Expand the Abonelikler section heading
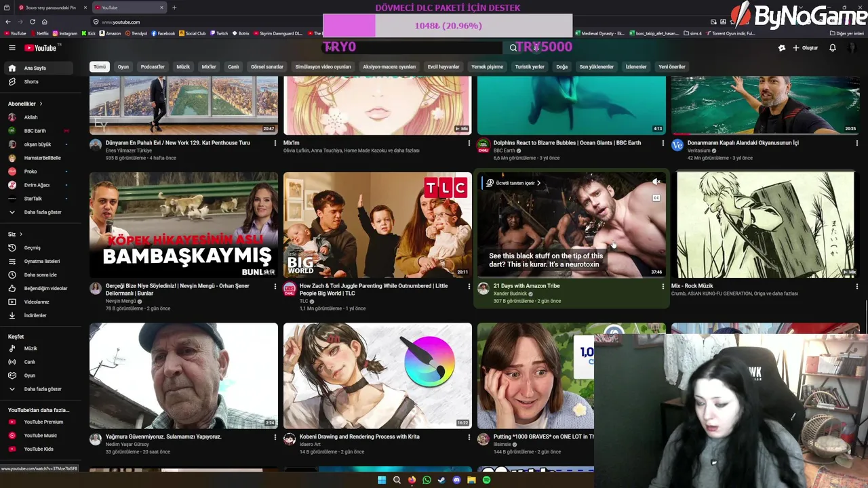Image resolution: width=868 pixels, height=488 pixels. (25, 104)
